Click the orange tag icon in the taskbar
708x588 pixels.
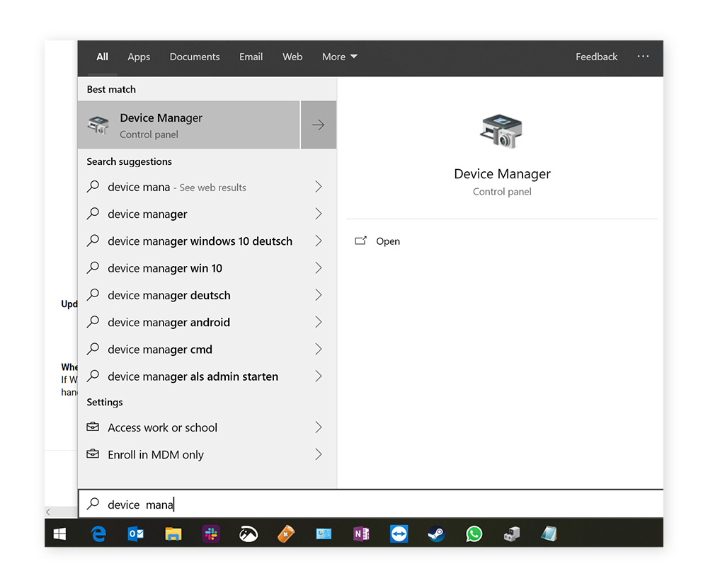click(x=286, y=534)
